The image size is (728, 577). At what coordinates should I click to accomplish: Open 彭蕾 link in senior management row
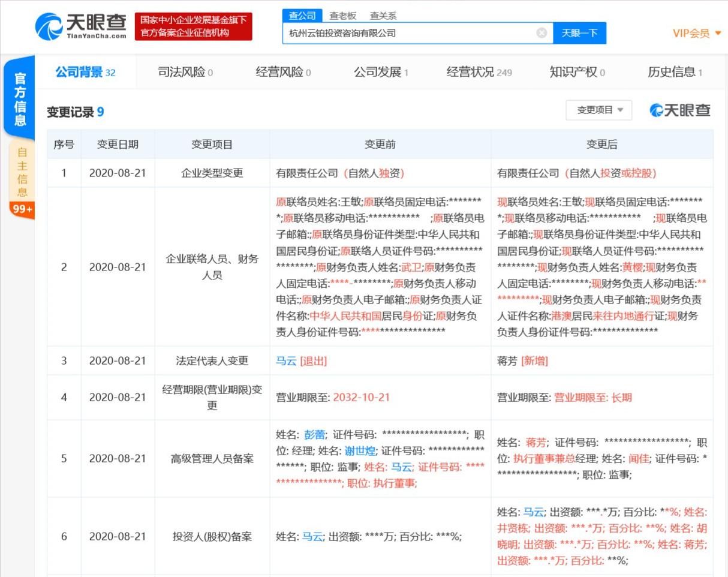click(x=315, y=435)
